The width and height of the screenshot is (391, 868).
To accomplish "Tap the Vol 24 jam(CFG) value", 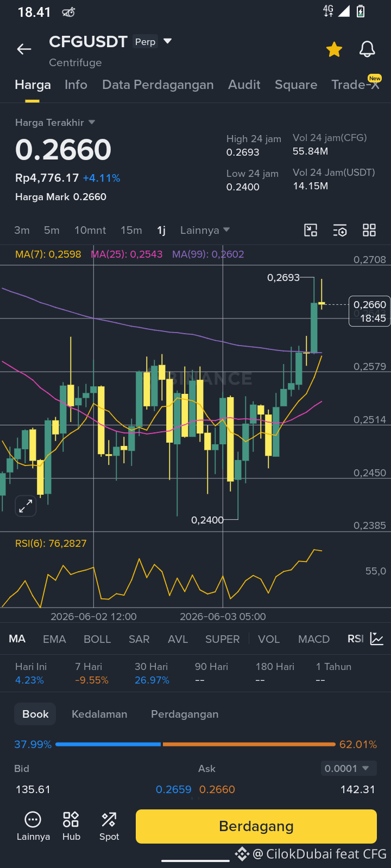I will tap(311, 151).
